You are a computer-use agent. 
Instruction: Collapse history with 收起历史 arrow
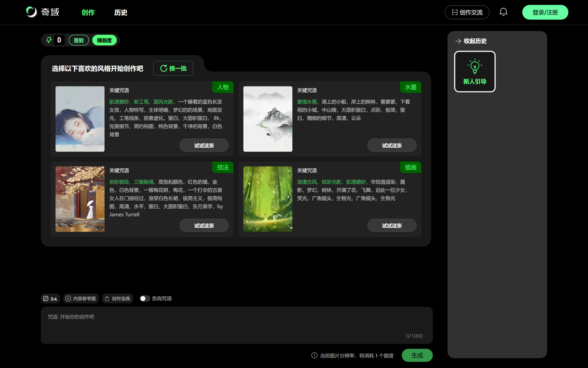[471, 41]
